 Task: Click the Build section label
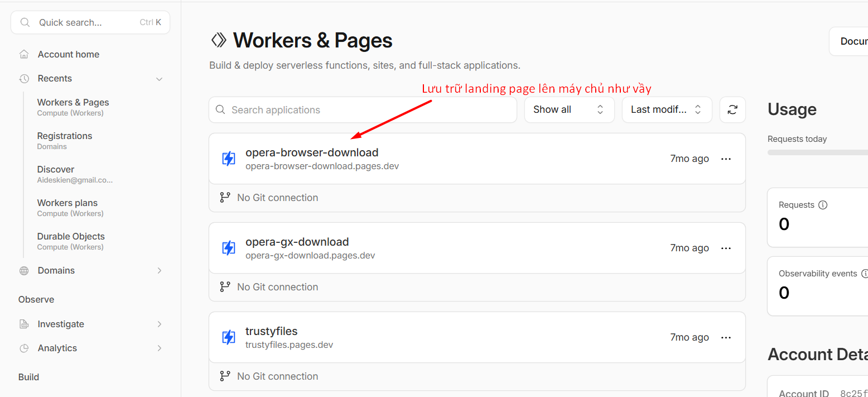coord(28,377)
